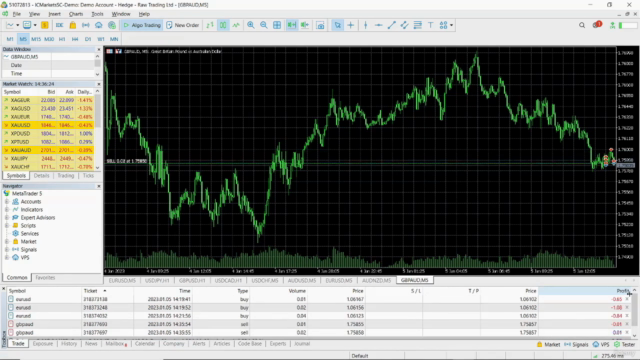Toggle Algo Trading on or off

142,25
